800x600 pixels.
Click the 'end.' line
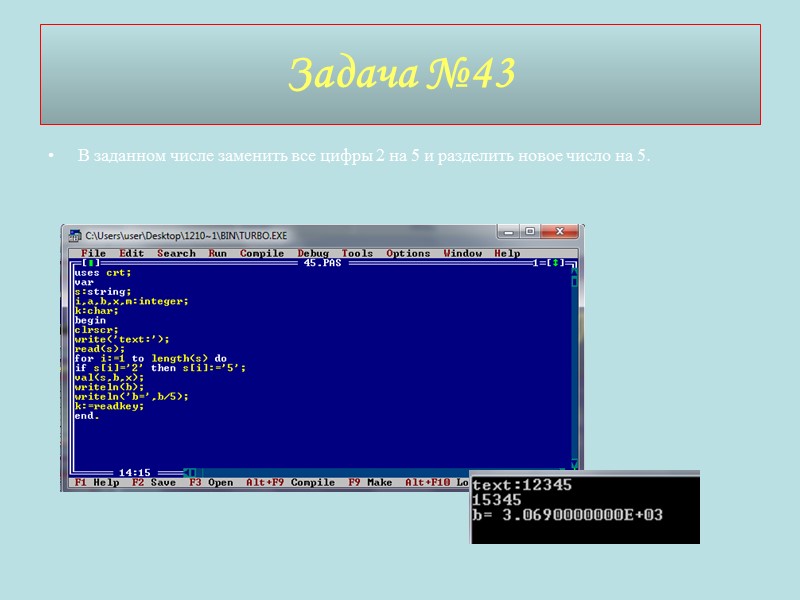pos(87,416)
